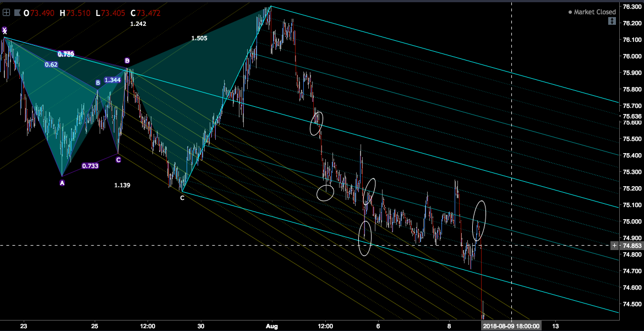The width and height of the screenshot is (644, 331).
Task: Click the 1.344 ratio label
Action: pos(112,80)
